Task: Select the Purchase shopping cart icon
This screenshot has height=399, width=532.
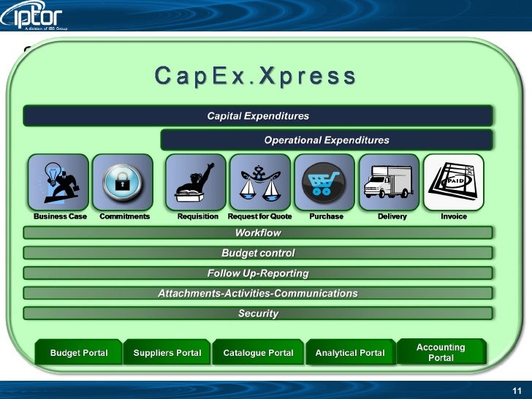Action: 324,182
